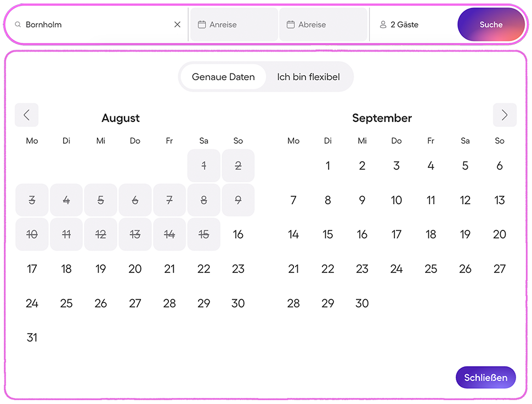Clear the Bornholm search text with X
Screen dimensions: 532x404
[x=177, y=25]
